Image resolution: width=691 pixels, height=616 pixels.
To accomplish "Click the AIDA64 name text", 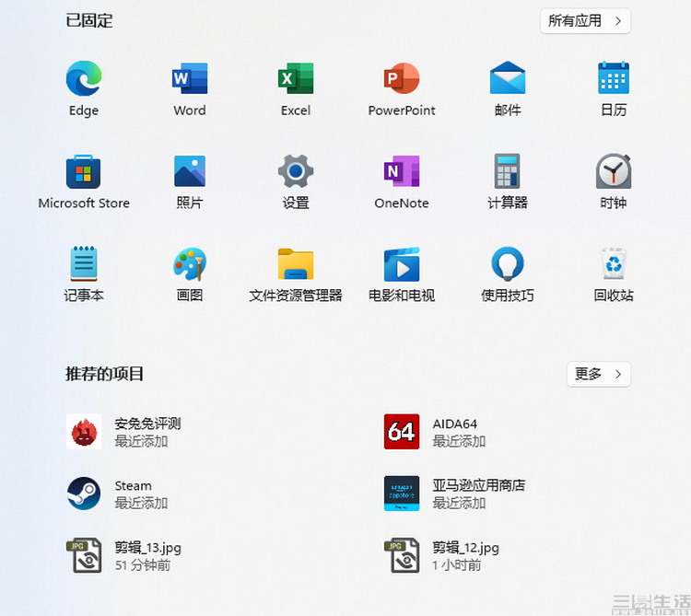I will (x=455, y=424).
